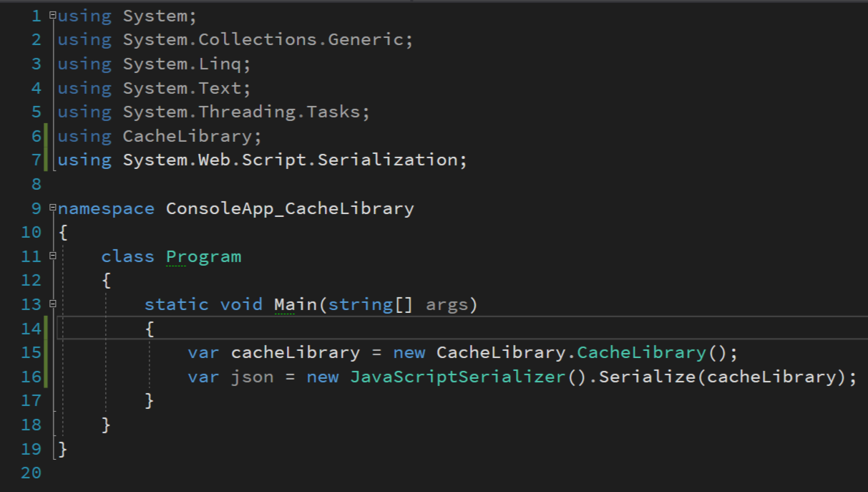
Task: Click line number 13
Action: point(29,304)
